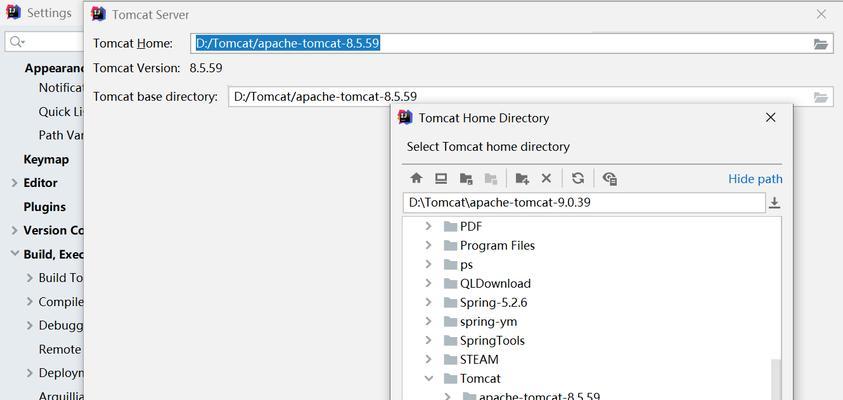Click the greyed module directory icon

tap(491, 178)
